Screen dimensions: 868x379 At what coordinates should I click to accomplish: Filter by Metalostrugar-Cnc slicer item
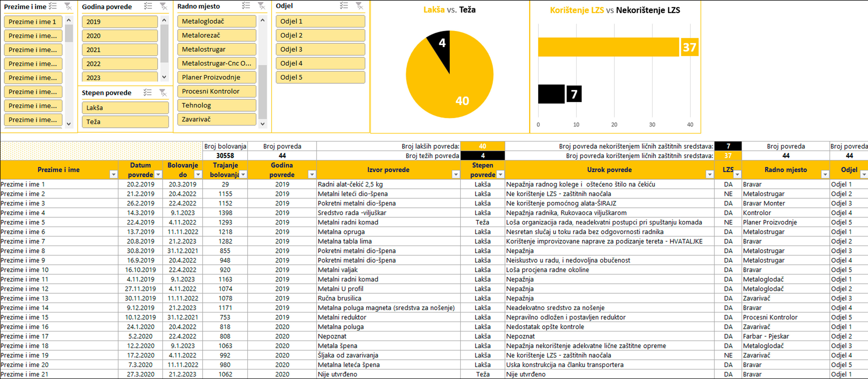tap(217, 63)
